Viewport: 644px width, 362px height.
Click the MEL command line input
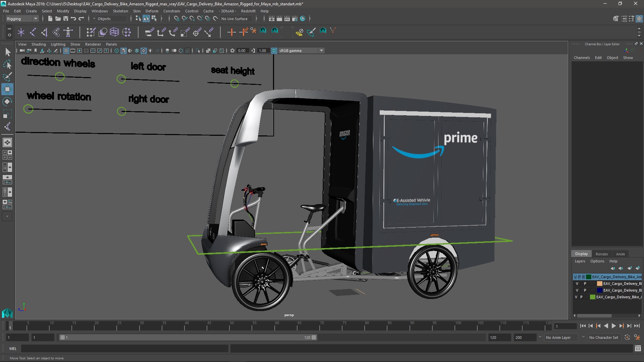point(124,349)
